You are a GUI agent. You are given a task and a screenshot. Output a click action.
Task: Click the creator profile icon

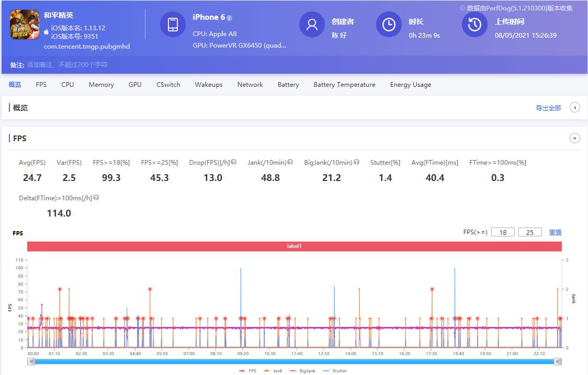pyautogui.click(x=312, y=25)
